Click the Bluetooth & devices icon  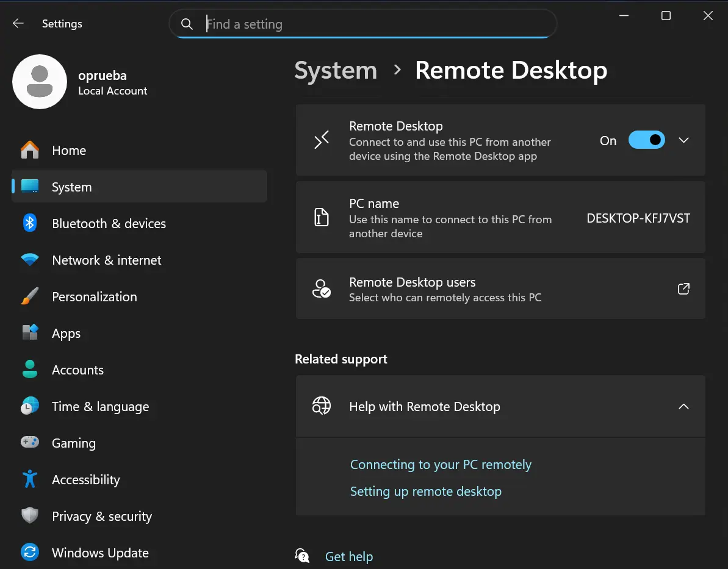pyautogui.click(x=30, y=223)
